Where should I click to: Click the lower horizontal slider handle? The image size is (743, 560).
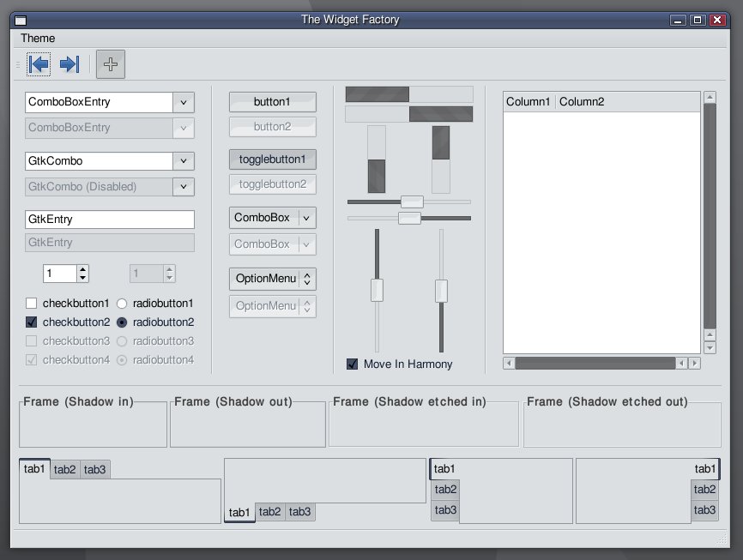pyautogui.click(x=409, y=219)
